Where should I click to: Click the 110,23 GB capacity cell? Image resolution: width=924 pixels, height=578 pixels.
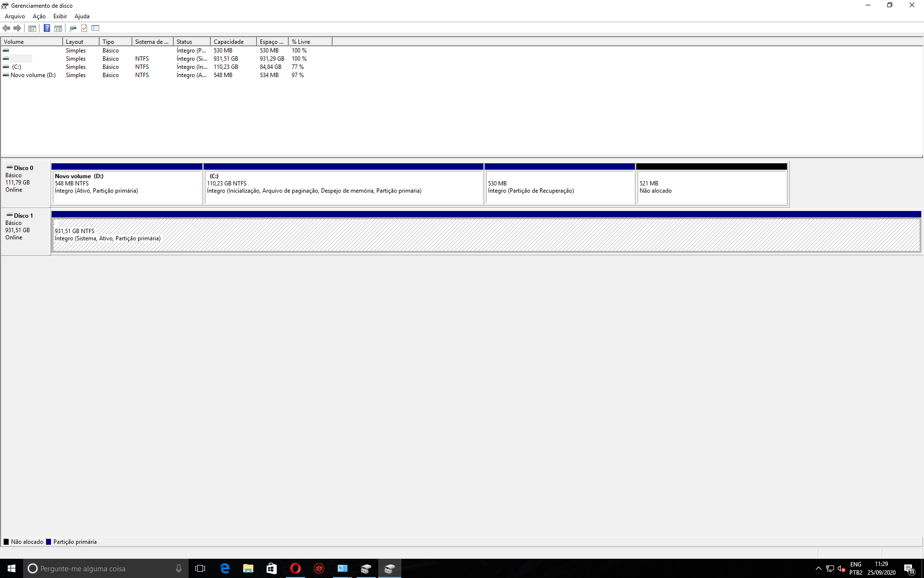click(226, 67)
